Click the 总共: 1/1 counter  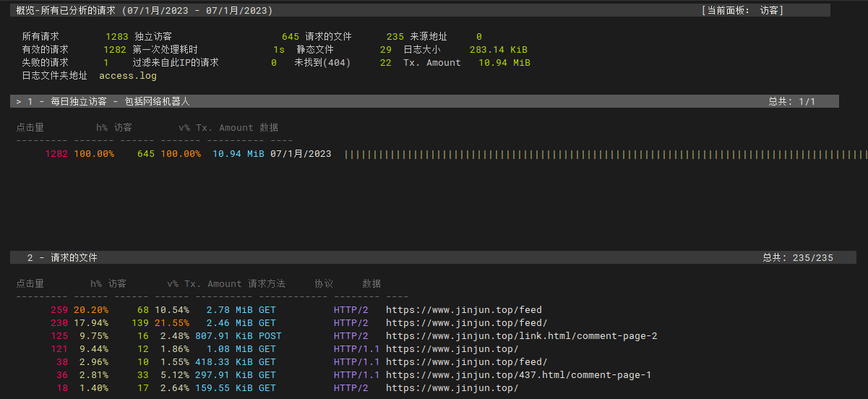[791, 102]
